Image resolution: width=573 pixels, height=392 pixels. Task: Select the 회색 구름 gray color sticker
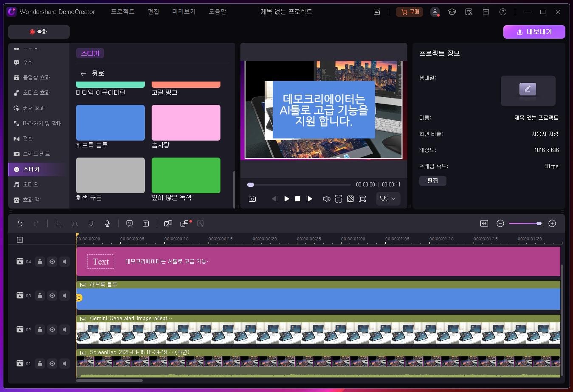(x=110, y=175)
